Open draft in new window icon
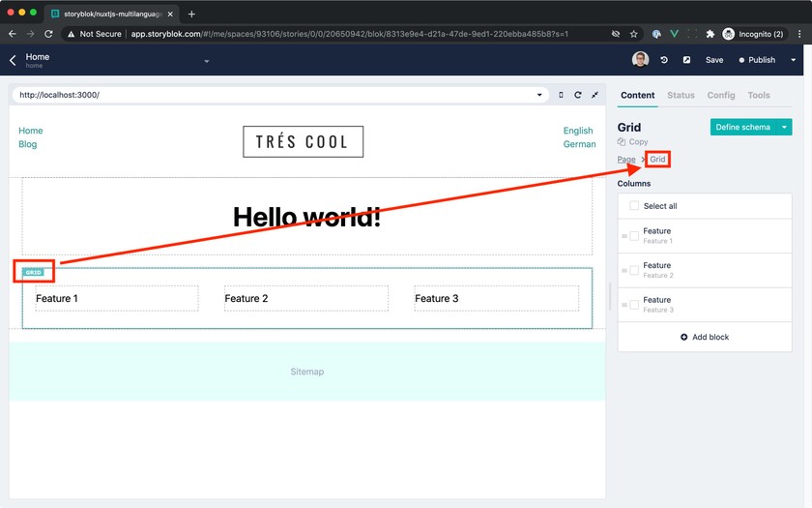 (686, 60)
